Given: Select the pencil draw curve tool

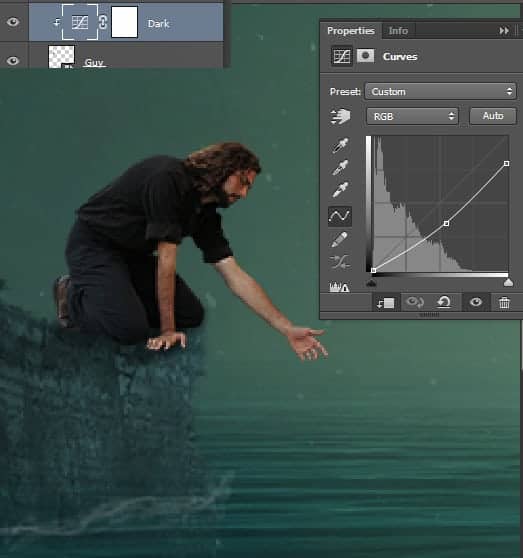Looking at the screenshot, I should (x=339, y=239).
